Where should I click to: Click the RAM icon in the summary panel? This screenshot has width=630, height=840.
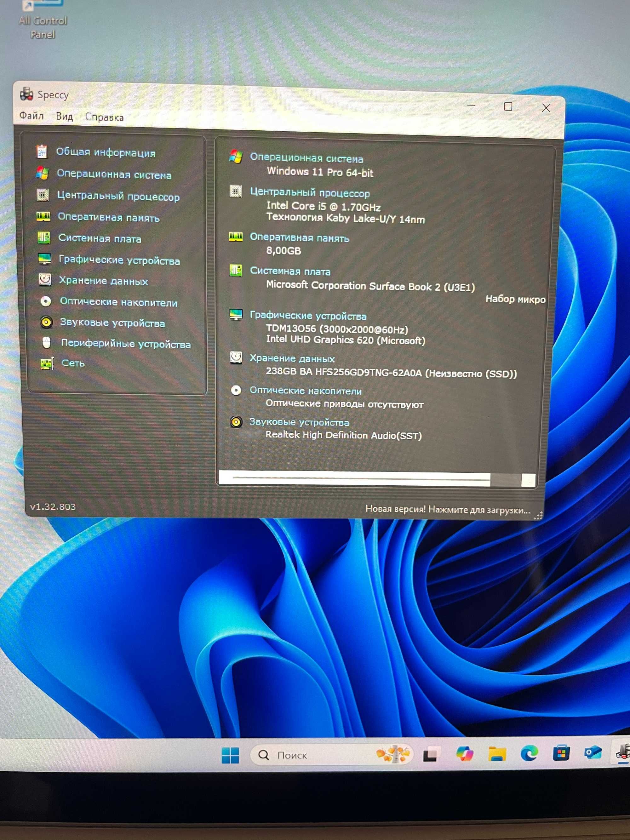[x=236, y=237]
